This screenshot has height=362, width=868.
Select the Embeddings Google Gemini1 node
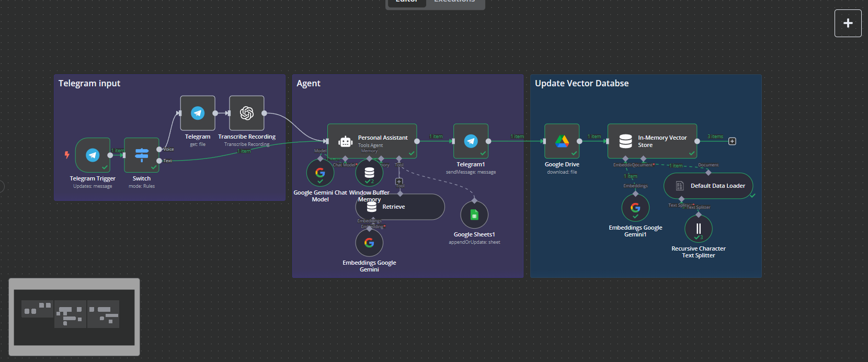point(635,208)
